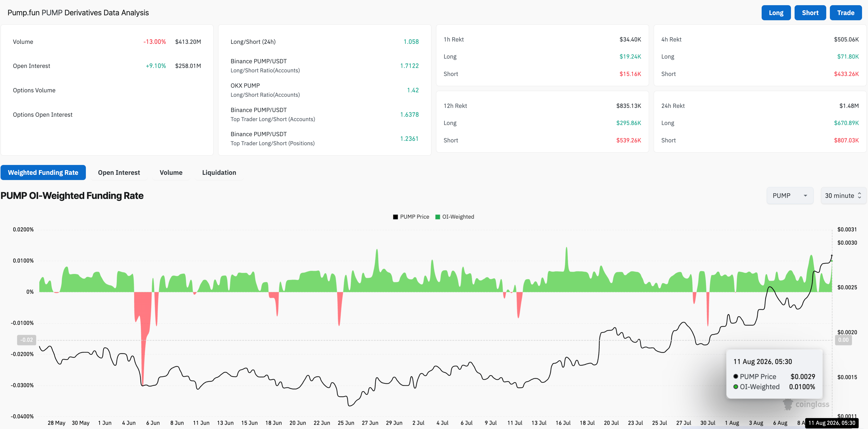Click OKX PUMP ratio value 1.42
The width and height of the screenshot is (868, 429).
413,90
